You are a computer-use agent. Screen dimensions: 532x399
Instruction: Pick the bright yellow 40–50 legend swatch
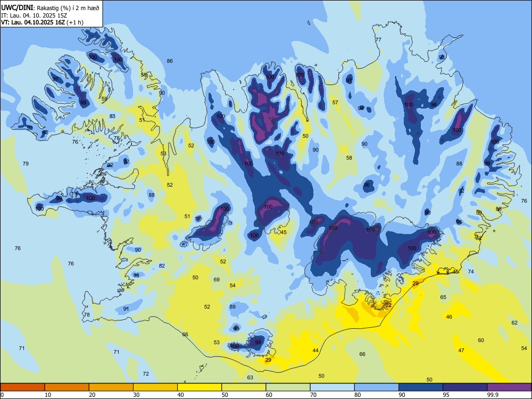pos(199,387)
